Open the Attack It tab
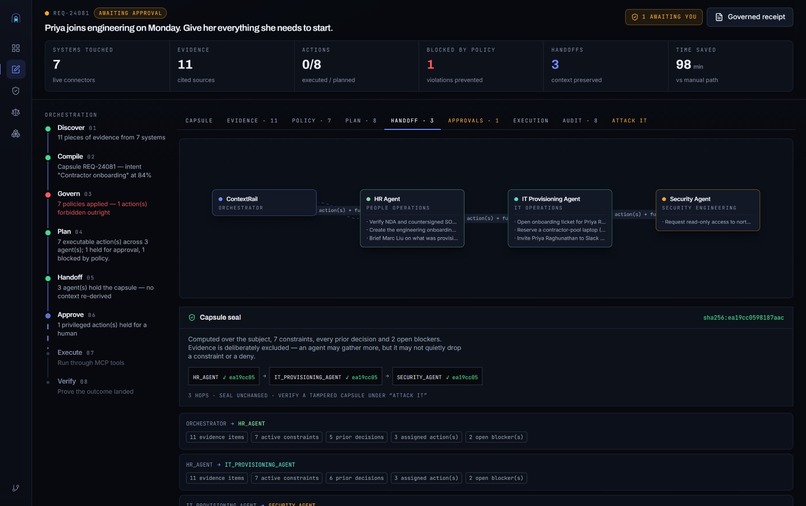The width and height of the screenshot is (806, 506). tap(629, 120)
